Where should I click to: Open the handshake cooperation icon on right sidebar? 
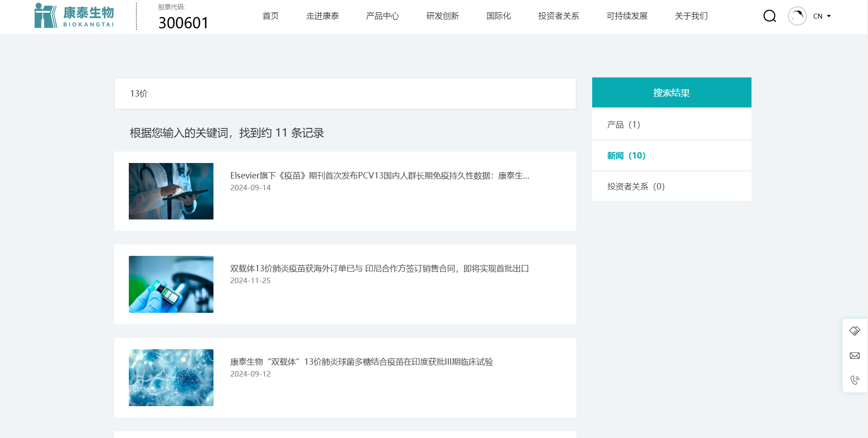(x=855, y=331)
